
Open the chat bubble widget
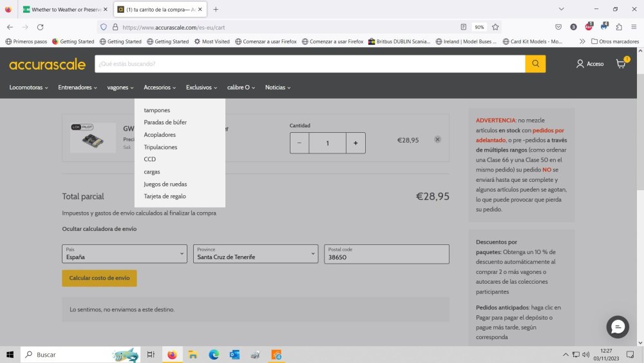(618, 328)
